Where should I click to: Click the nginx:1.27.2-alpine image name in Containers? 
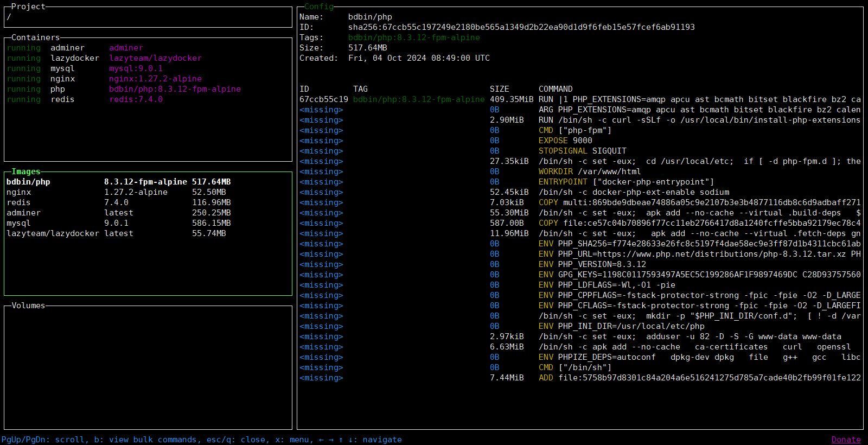[155, 79]
